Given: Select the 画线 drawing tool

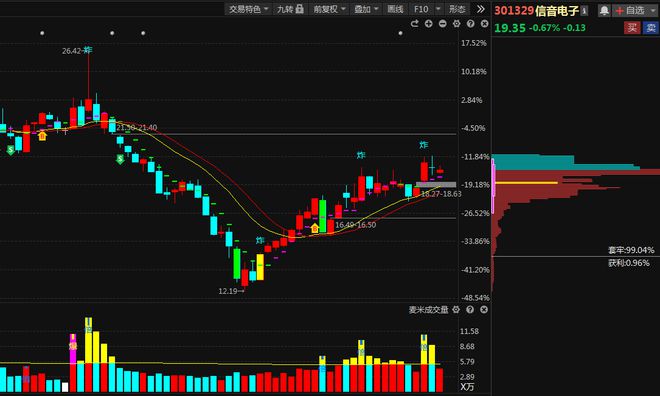Looking at the screenshot, I should (395, 9).
